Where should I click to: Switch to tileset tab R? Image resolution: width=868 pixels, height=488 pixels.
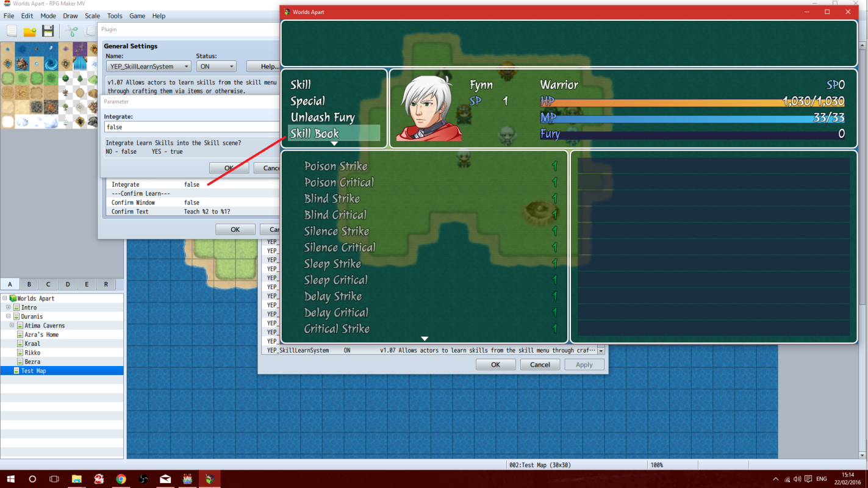[x=106, y=284]
